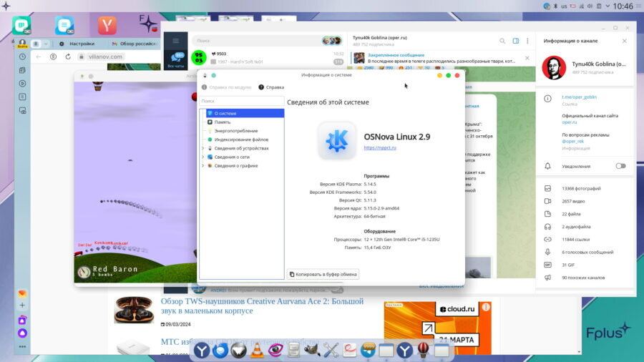Close the channel information panel
The height and width of the screenshot is (362, 644).
(x=624, y=41)
